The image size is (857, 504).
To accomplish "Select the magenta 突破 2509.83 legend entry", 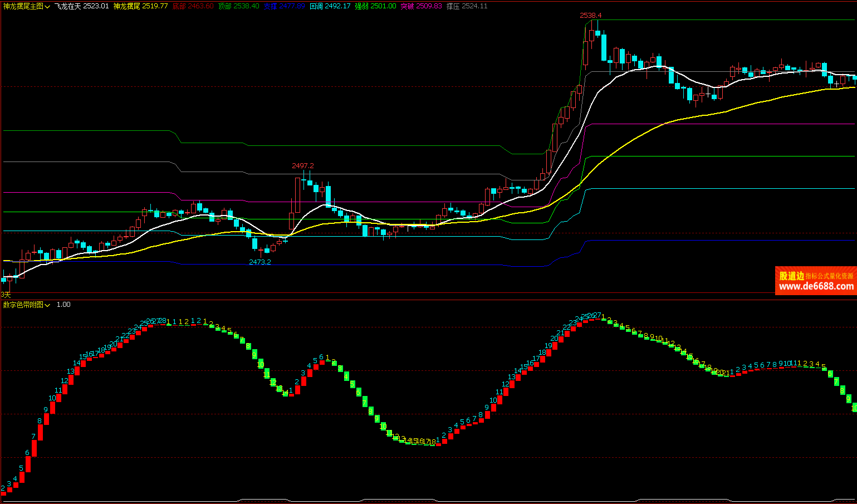I will click(x=421, y=6).
